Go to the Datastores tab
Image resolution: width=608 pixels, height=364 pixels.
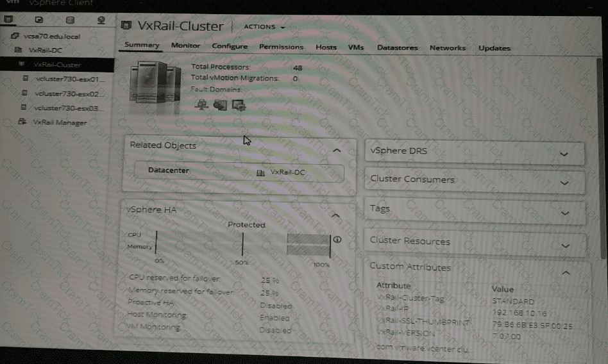tap(397, 48)
